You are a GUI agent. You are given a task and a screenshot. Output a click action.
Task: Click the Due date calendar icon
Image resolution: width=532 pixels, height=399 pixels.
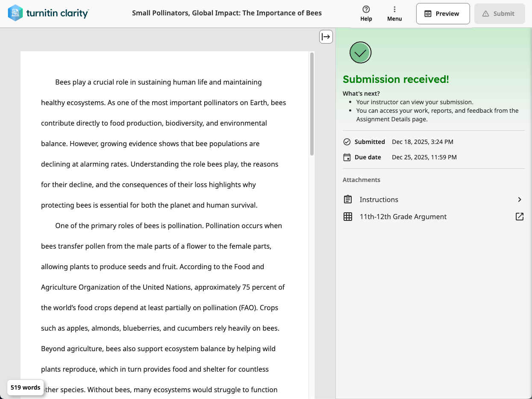(347, 157)
